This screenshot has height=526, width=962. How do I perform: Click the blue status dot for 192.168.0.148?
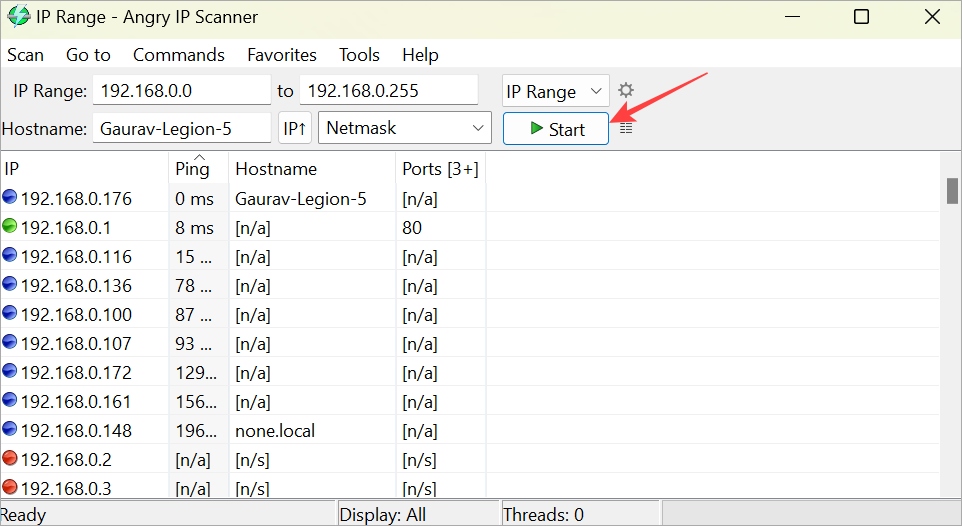coord(10,428)
